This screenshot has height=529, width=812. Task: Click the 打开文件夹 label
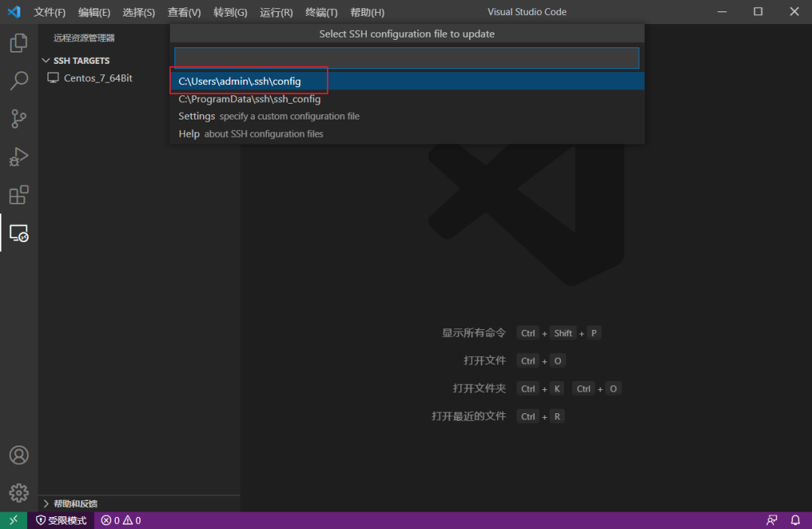coord(479,388)
